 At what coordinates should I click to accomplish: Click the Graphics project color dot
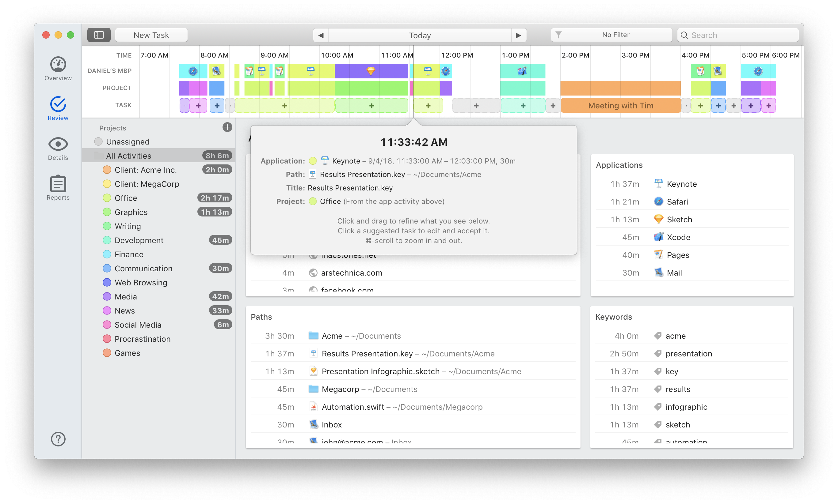click(x=107, y=212)
